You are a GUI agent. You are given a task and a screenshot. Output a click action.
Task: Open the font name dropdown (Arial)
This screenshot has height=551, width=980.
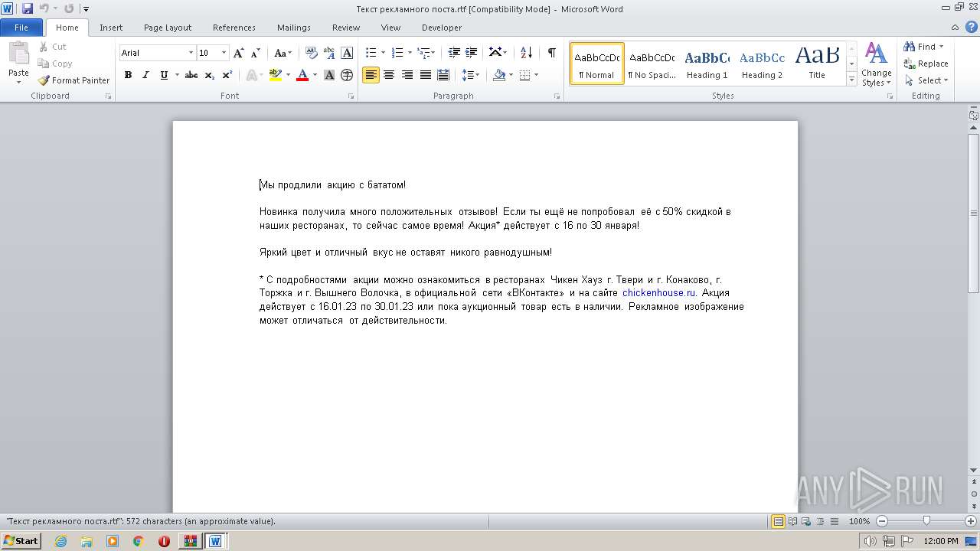191,53
